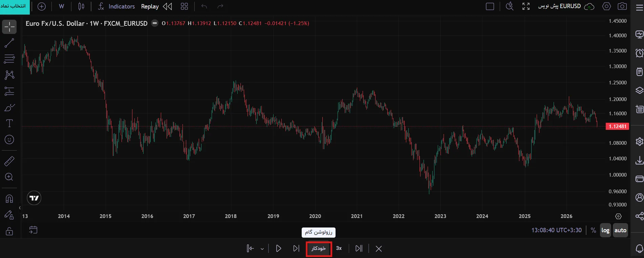The height and width of the screenshot is (258, 644).
Task: Click the انتخاب نماد symbol select button
Action: pos(15,6)
